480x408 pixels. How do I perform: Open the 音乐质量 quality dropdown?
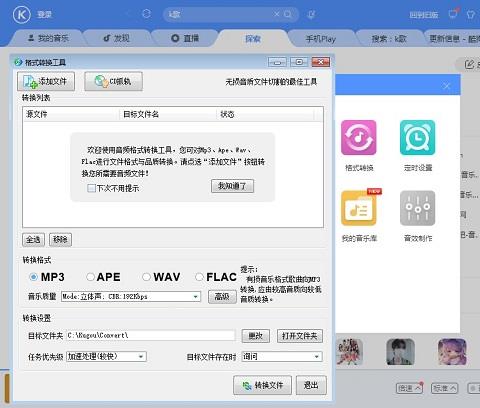pyautogui.click(x=131, y=296)
